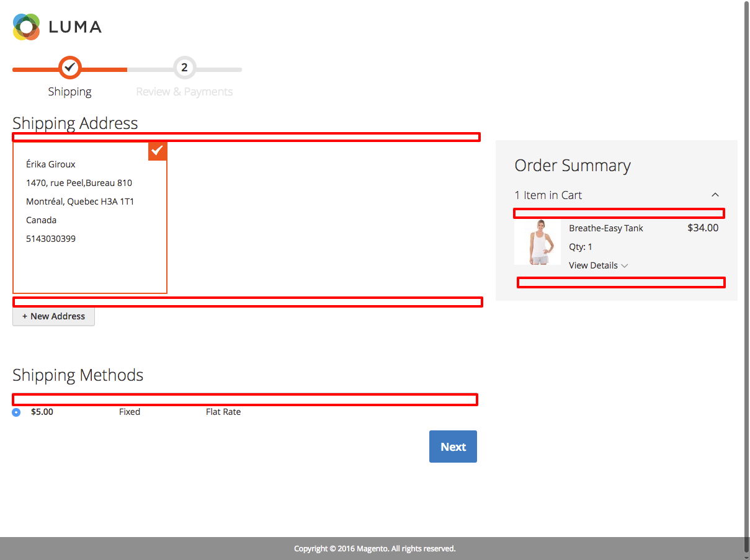Click the Breathe-Easy Tank product thumbnail
The width and height of the screenshot is (750, 560).
[x=537, y=242]
